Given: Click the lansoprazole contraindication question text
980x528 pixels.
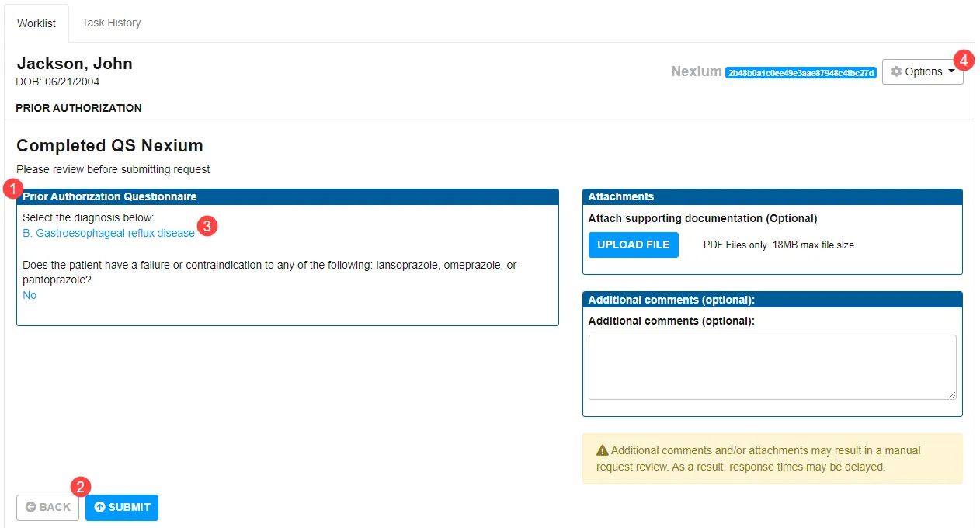Looking at the screenshot, I should [269, 272].
